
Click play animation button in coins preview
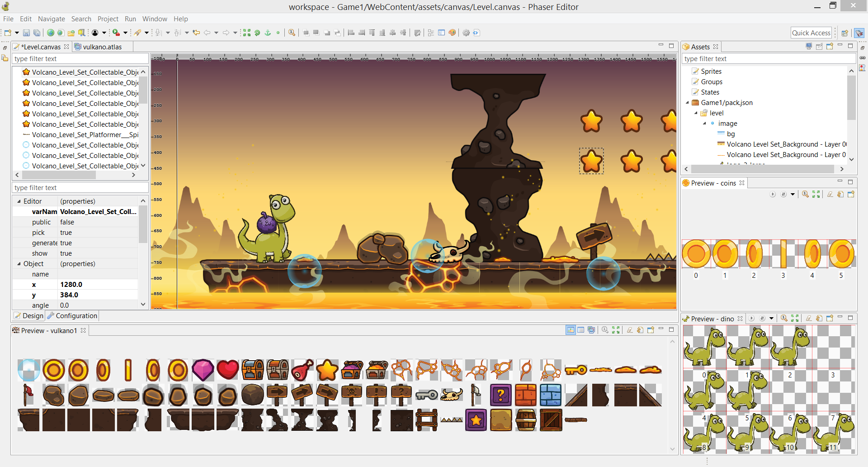click(773, 194)
